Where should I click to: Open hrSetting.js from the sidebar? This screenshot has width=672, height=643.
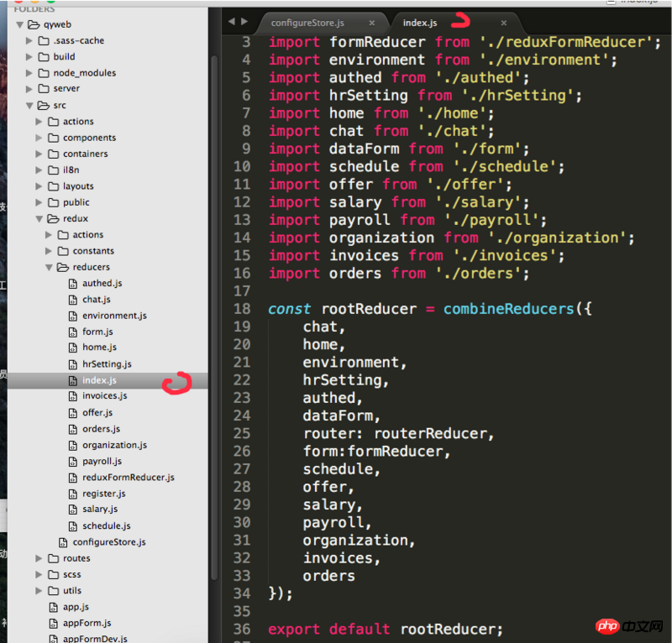click(107, 364)
